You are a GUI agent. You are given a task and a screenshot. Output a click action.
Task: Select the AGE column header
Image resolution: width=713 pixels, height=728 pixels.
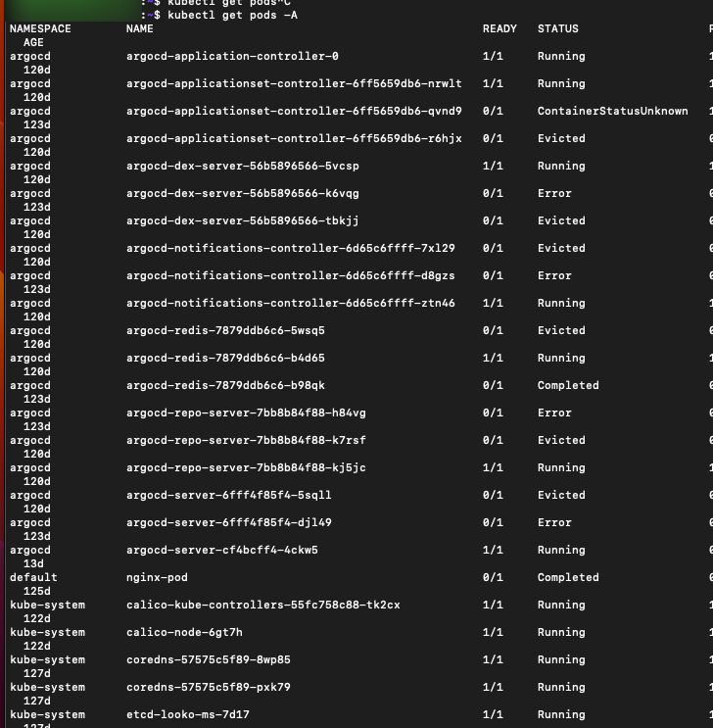point(33,43)
